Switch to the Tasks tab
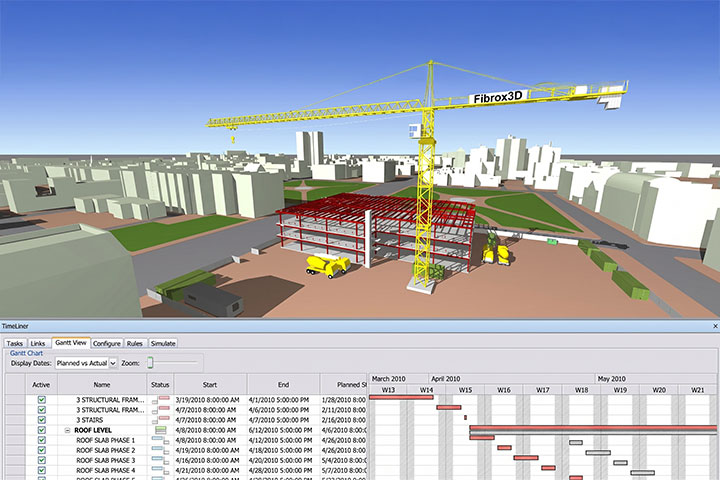This screenshot has height=480, width=720. coord(15,343)
